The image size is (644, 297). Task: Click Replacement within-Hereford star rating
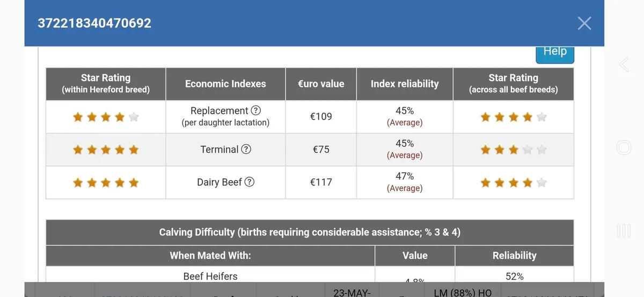(106, 117)
